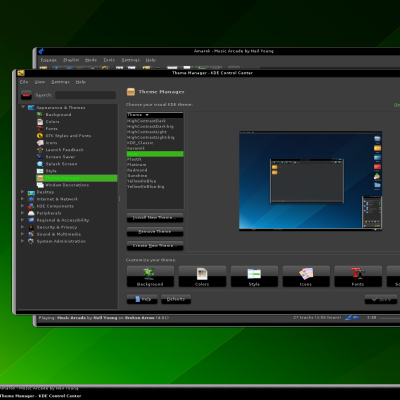The width and height of the screenshot is (400, 400).
Task: Open the Theme Manager window menu icon
Action: pyautogui.click(x=21, y=73)
